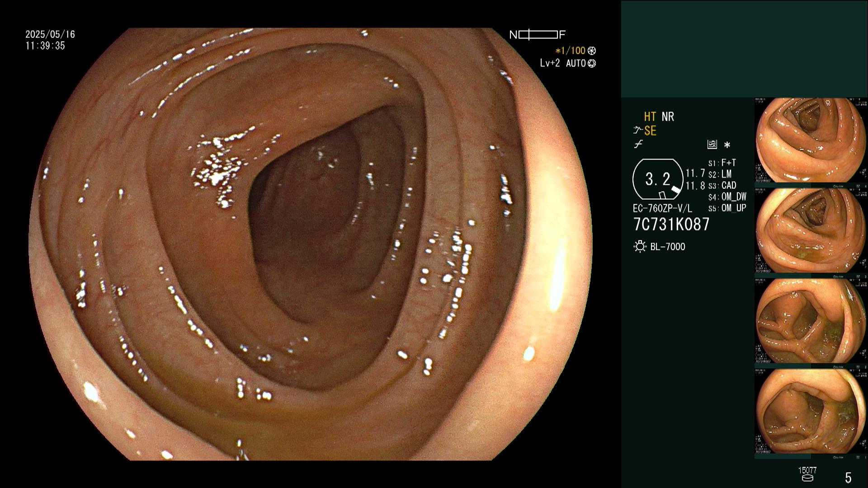This screenshot has width=868, height=488.
Task: Click the 11.7 diameter value
Action: pos(695,174)
